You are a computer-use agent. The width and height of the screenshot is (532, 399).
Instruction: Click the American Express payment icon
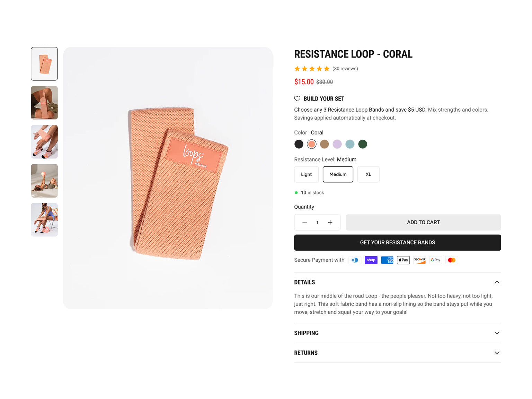(387, 260)
